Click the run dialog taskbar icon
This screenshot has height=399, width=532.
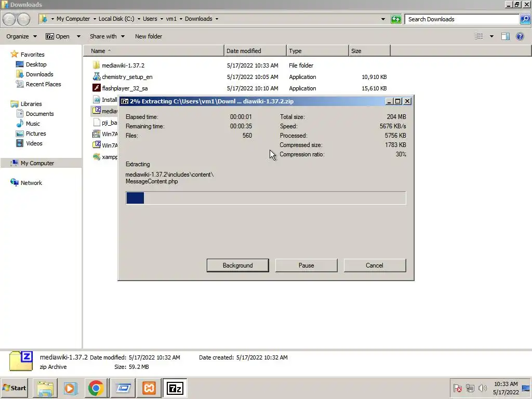point(123,388)
